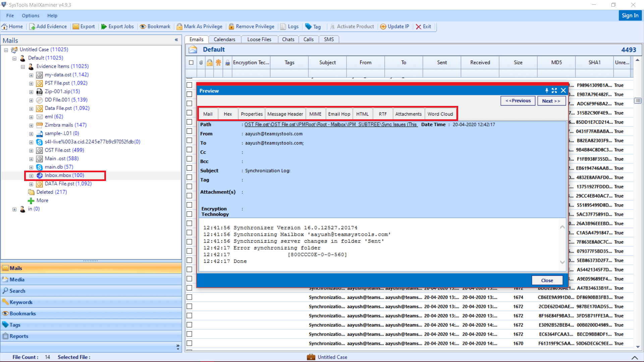
Task: Check row with MD5 E3092B52BEB4
Action: (x=190, y=325)
